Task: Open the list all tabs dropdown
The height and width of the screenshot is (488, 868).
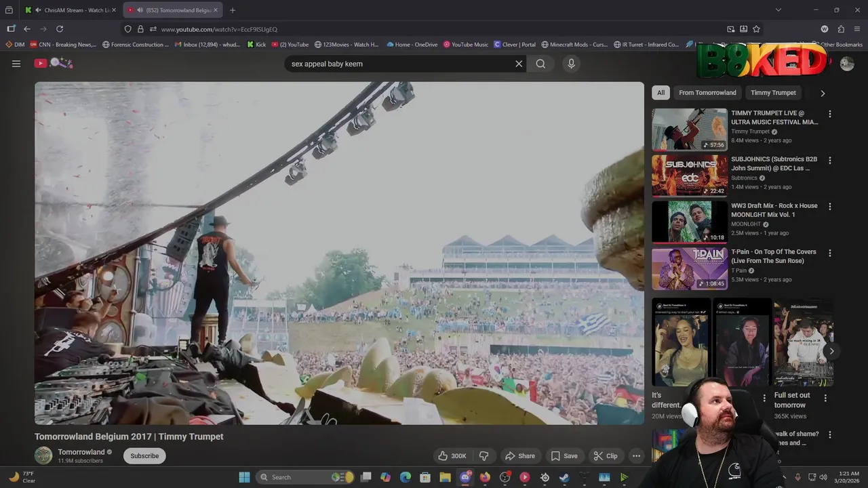Action: [x=778, y=10]
